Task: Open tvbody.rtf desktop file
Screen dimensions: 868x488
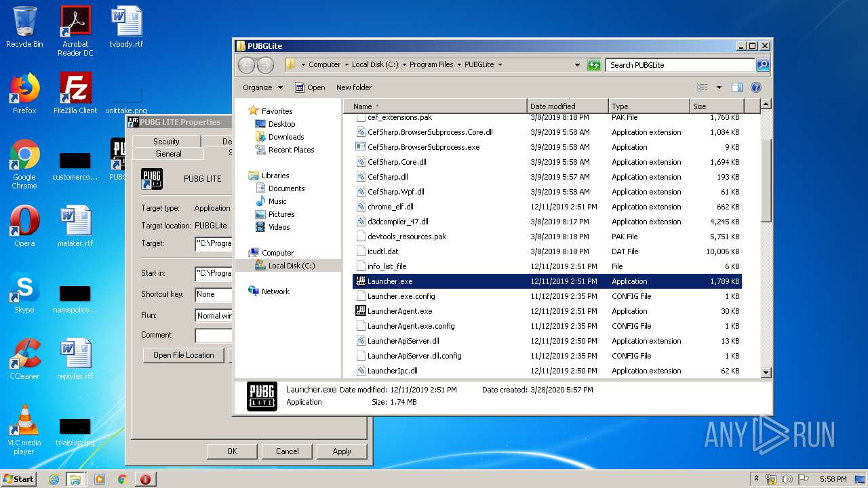Action: coord(126,27)
